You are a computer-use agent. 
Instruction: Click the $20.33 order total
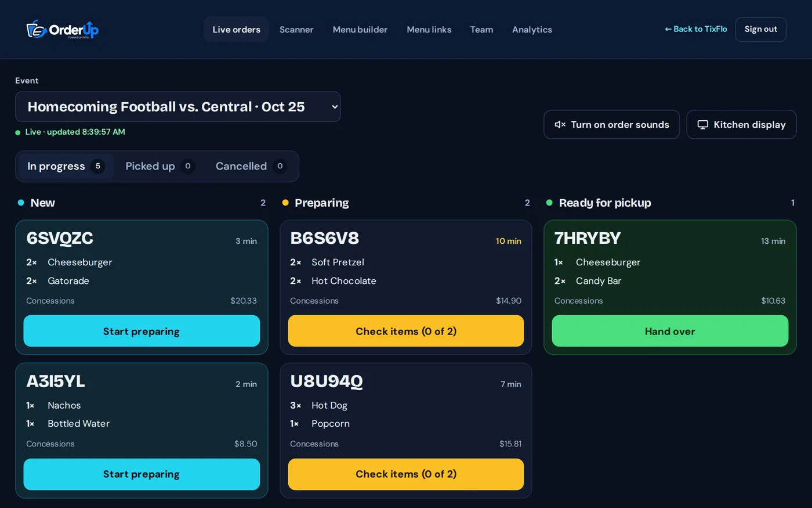(244, 301)
